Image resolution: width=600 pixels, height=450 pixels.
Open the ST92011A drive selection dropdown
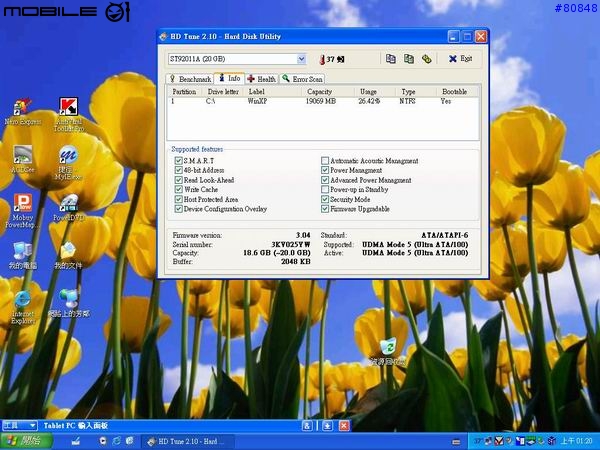[x=301, y=59]
